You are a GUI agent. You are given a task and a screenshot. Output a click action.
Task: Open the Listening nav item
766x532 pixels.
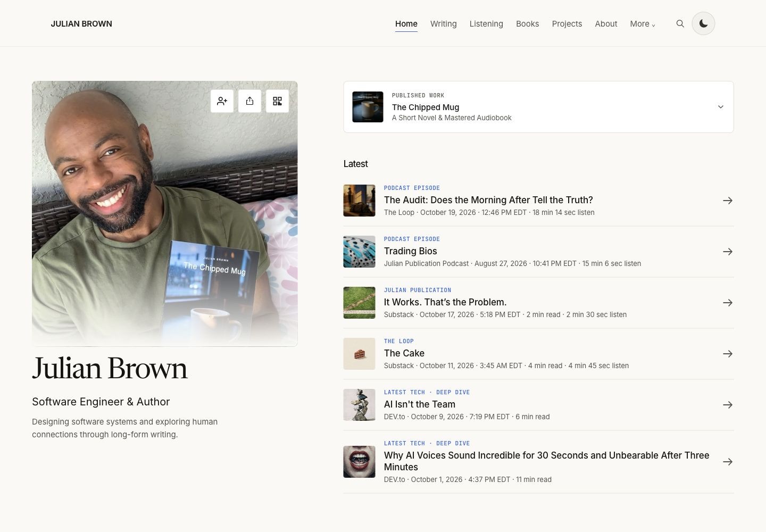[486, 24]
